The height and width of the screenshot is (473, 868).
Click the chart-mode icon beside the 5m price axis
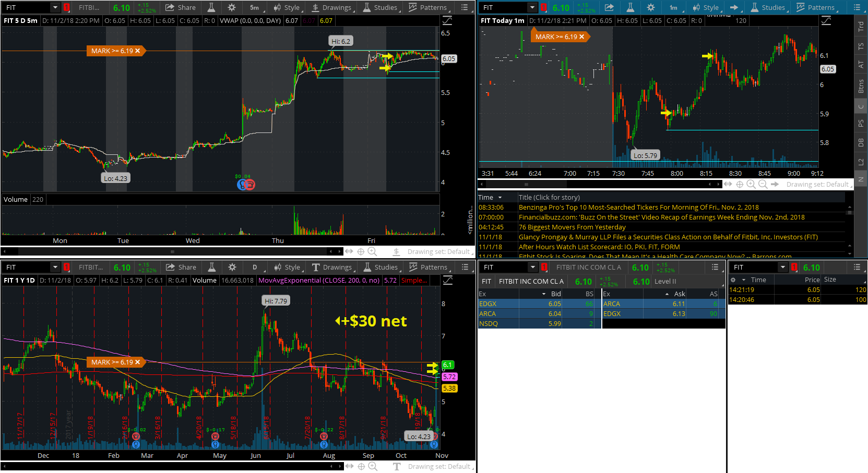point(447,21)
